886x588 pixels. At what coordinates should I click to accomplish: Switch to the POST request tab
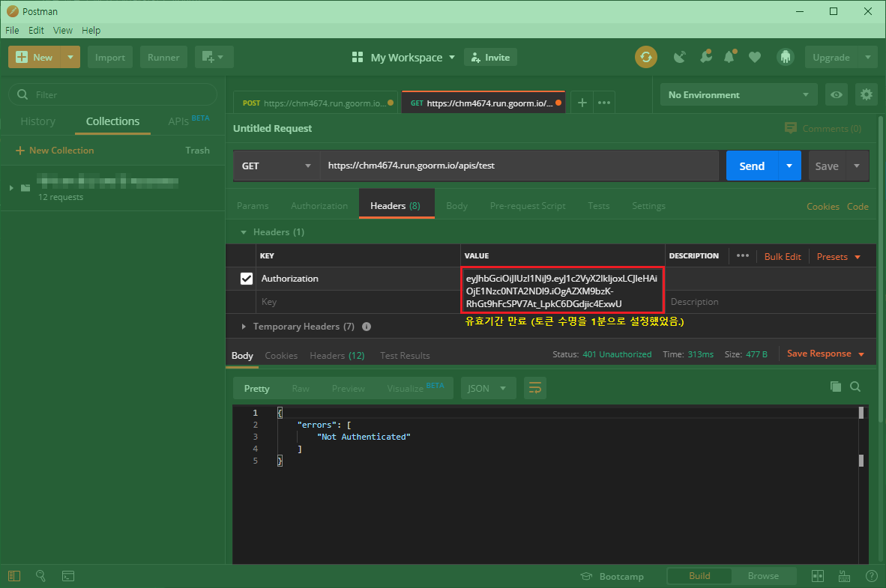317,103
